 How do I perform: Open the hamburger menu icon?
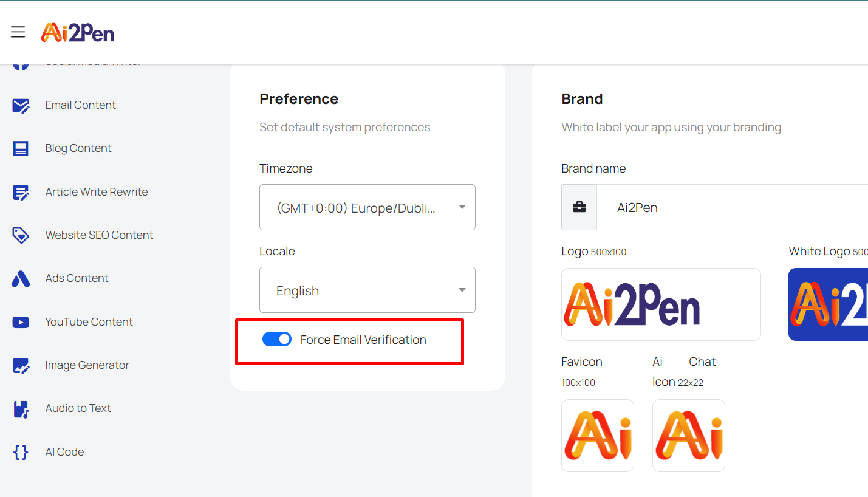click(18, 32)
